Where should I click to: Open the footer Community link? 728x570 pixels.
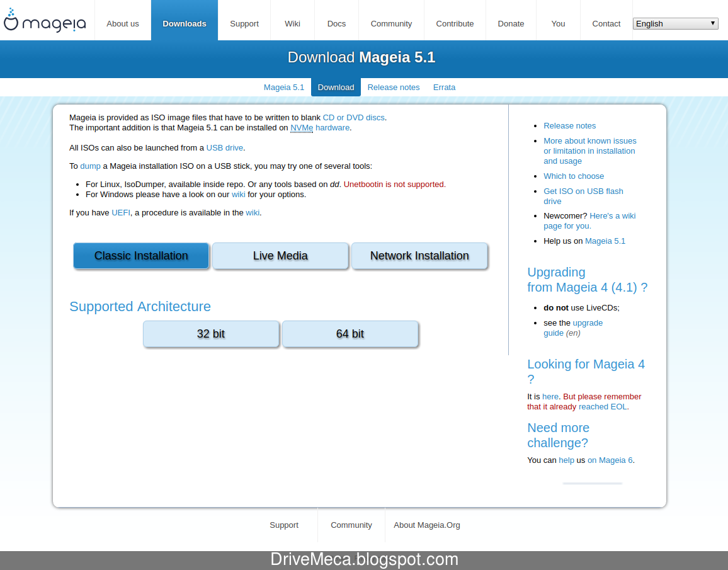pyautogui.click(x=351, y=525)
